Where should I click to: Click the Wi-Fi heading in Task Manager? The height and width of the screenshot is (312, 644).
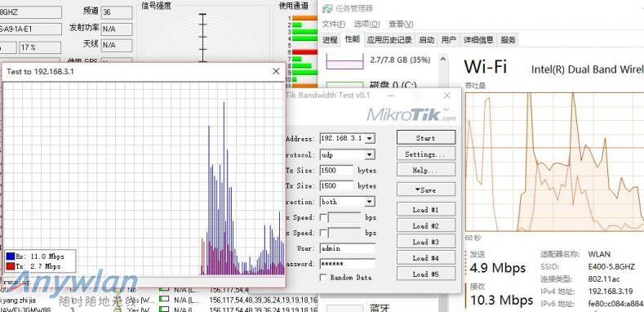(486, 67)
